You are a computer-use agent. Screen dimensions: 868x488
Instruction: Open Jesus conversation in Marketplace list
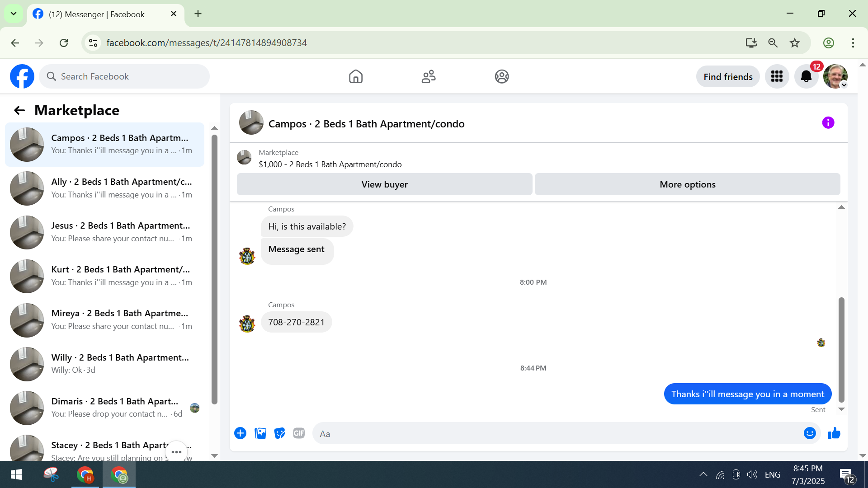click(105, 232)
